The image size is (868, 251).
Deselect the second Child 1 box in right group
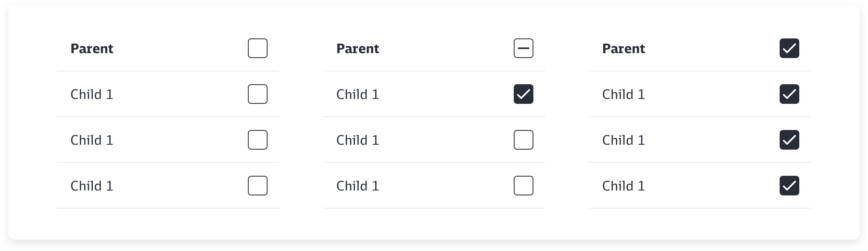789,140
